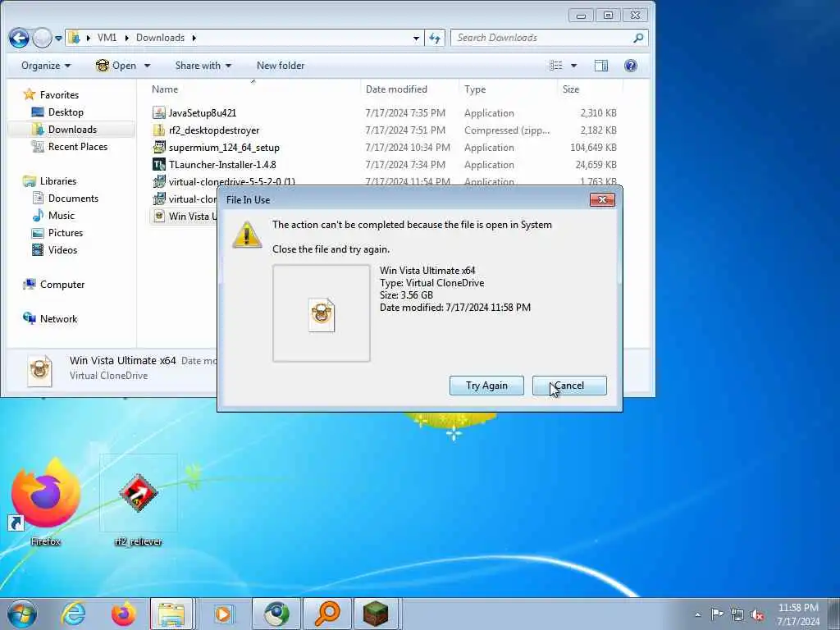Launch Internet Explorer from taskbar
This screenshot has height=630, width=840.
[73, 614]
